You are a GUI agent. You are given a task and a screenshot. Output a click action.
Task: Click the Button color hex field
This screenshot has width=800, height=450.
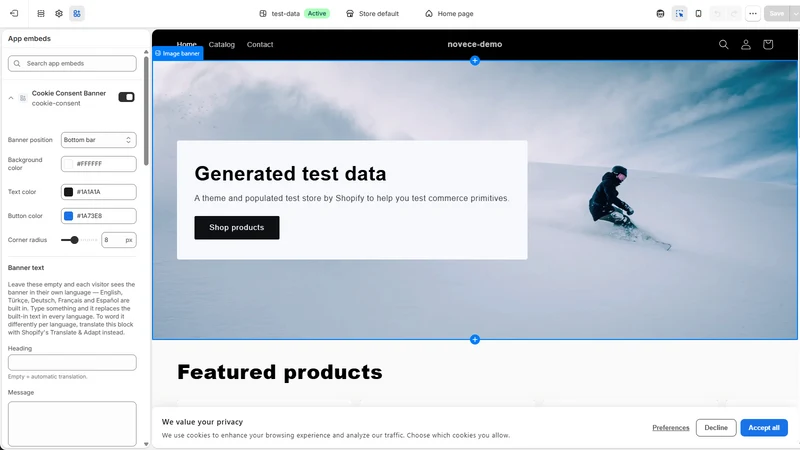coord(98,216)
